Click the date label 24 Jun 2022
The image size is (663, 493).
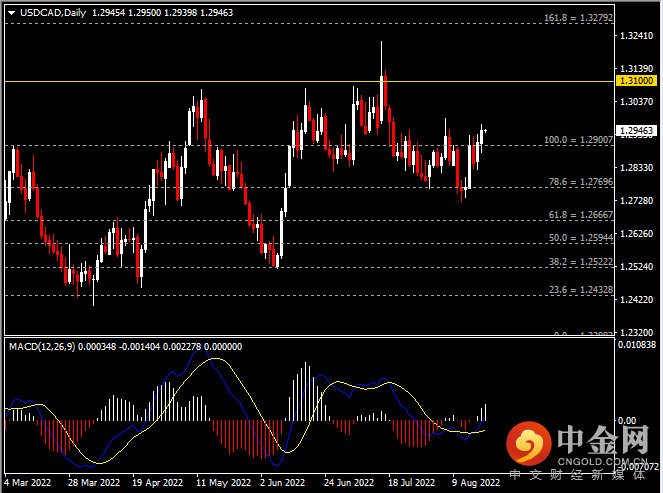pos(349,482)
